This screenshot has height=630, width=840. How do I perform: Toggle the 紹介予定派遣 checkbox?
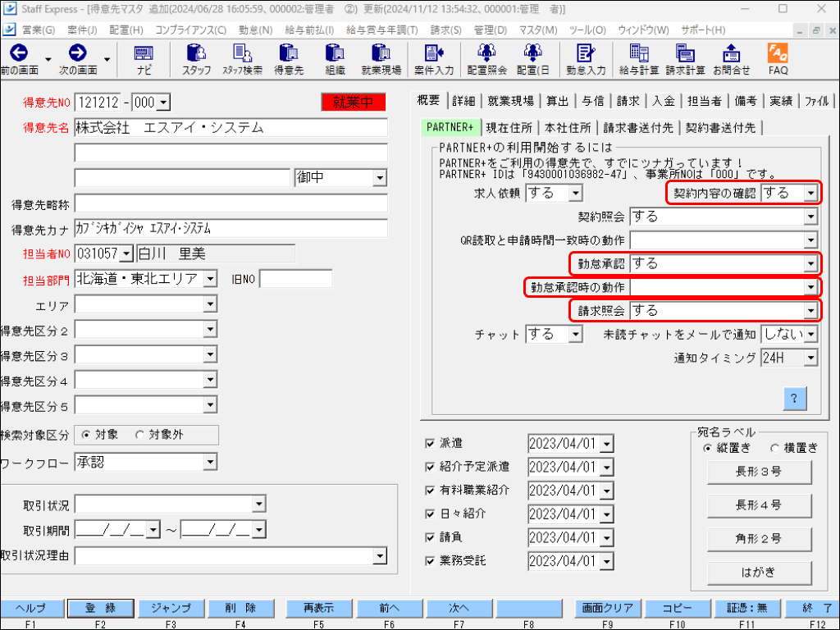(x=430, y=467)
